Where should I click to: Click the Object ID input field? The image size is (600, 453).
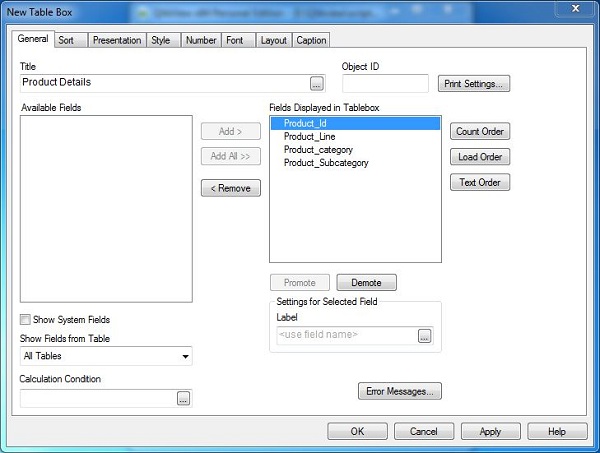385,83
